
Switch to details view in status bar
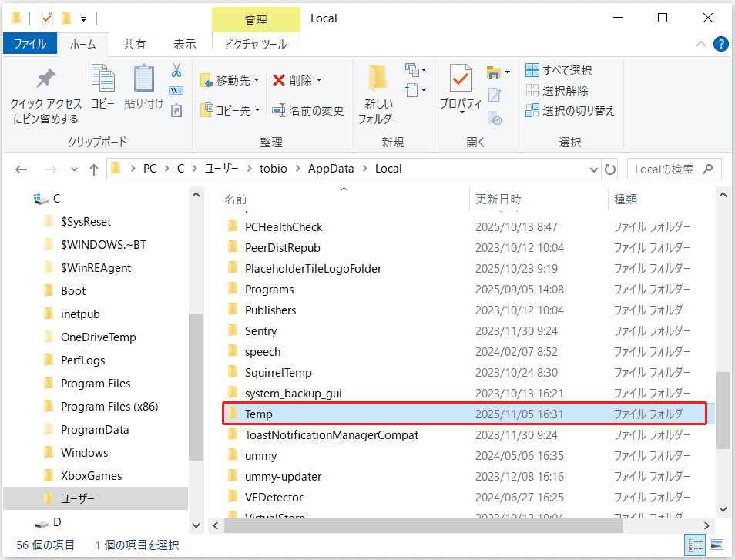(x=696, y=545)
